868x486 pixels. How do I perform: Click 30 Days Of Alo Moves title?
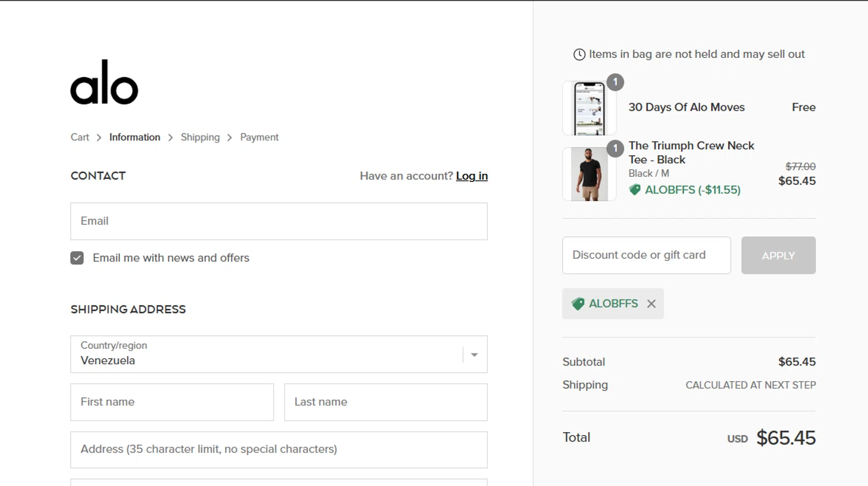(x=686, y=107)
